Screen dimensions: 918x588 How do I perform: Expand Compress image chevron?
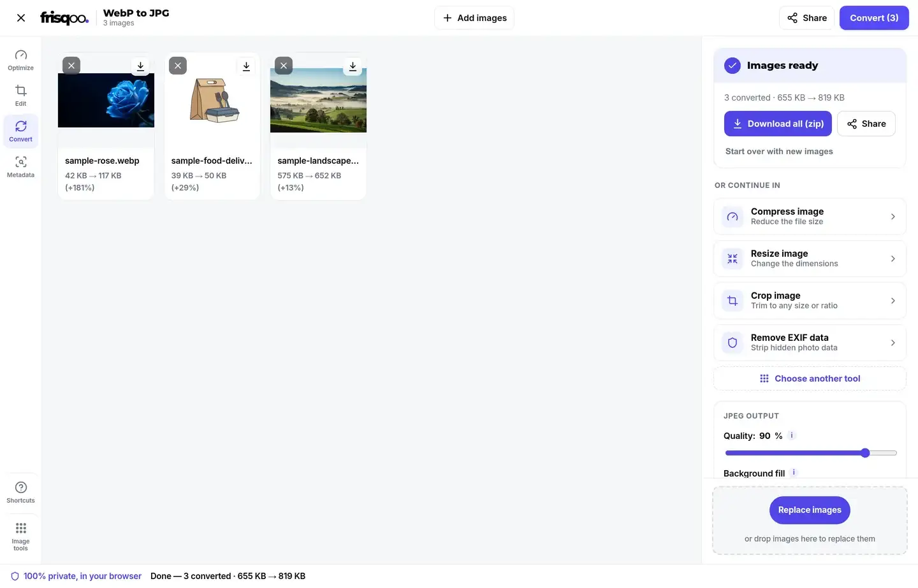click(x=892, y=217)
